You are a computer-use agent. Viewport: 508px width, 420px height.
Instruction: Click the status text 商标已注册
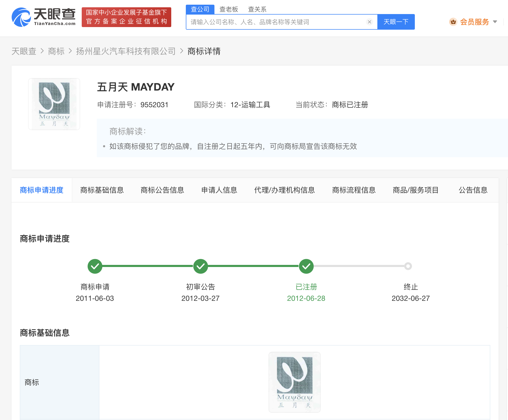pyautogui.click(x=350, y=105)
